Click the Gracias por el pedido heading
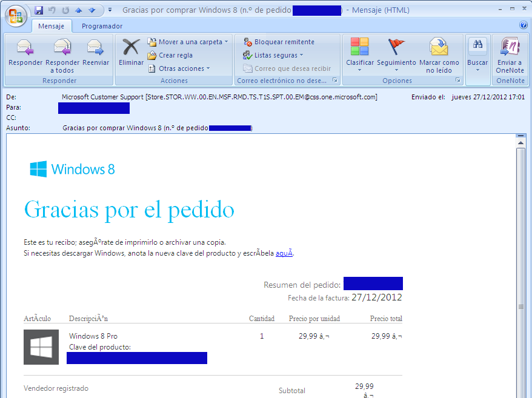The image size is (532, 398). [129, 210]
